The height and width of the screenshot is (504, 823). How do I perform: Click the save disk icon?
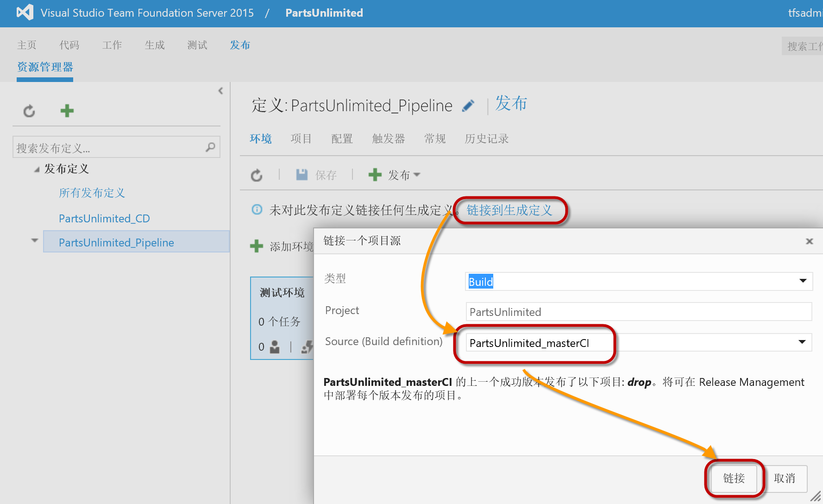coord(302,175)
